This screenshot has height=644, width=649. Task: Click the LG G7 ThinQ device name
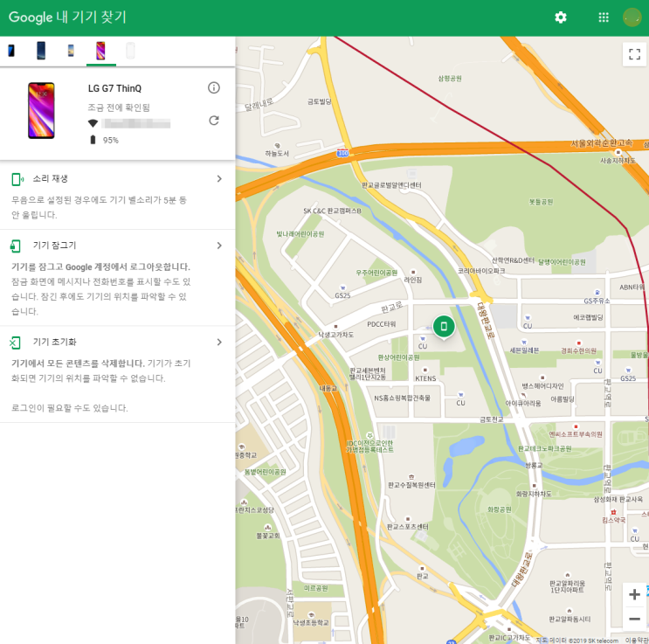click(x=114, y=88)
